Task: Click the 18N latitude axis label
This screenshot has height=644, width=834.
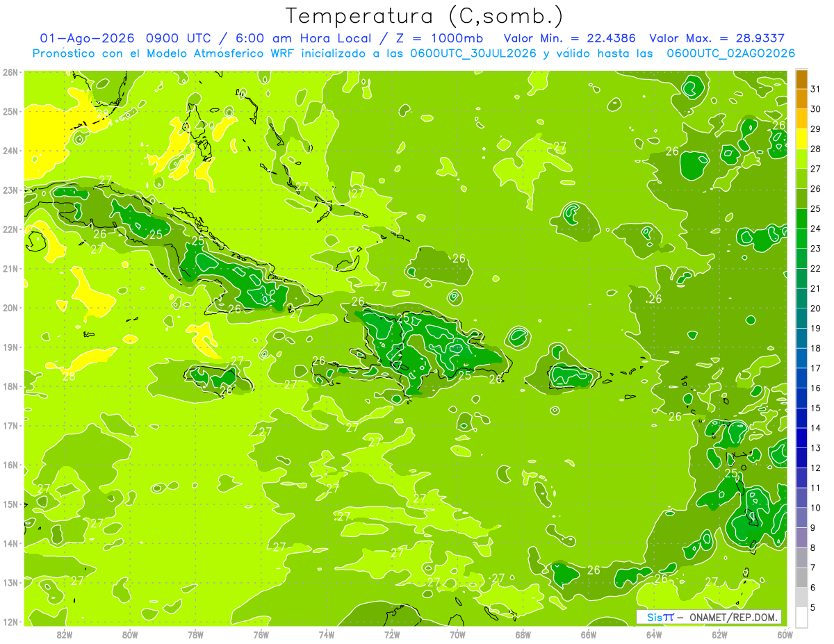Action: click(10, 386)
